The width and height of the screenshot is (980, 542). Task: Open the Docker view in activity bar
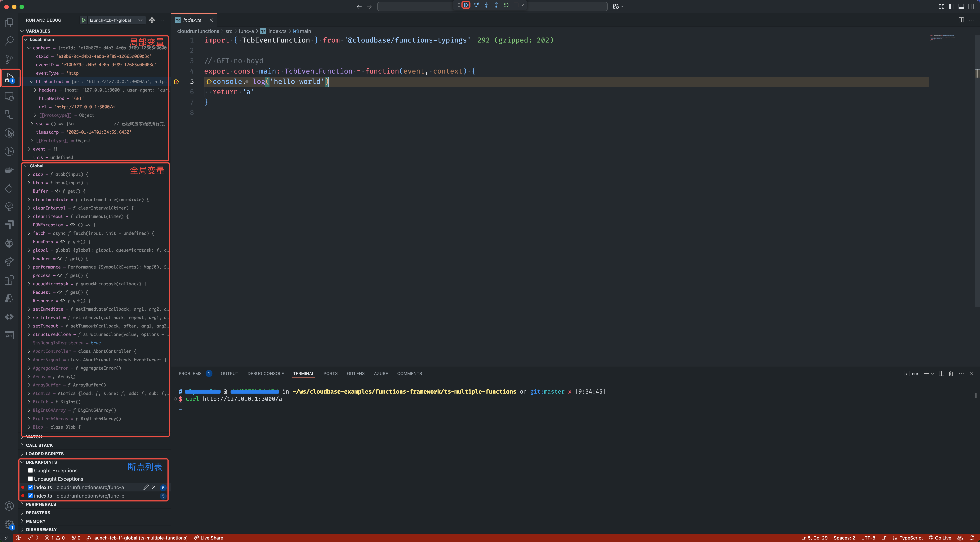click(x=9, y=170)
